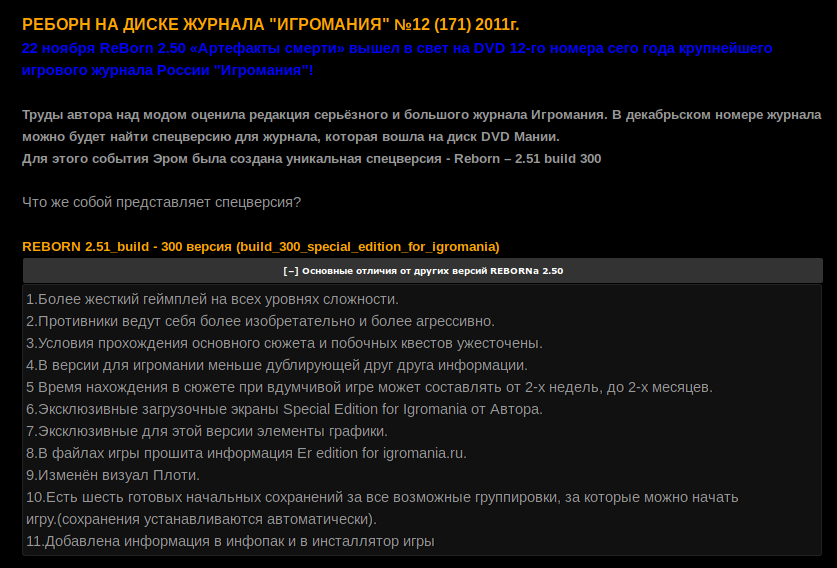Click the orange heading 'РЕБОРН НА ДИСКЕ ЖУРНАЛА'
Image resolution: width=837 pixels, height=568 pixels.
270,25
